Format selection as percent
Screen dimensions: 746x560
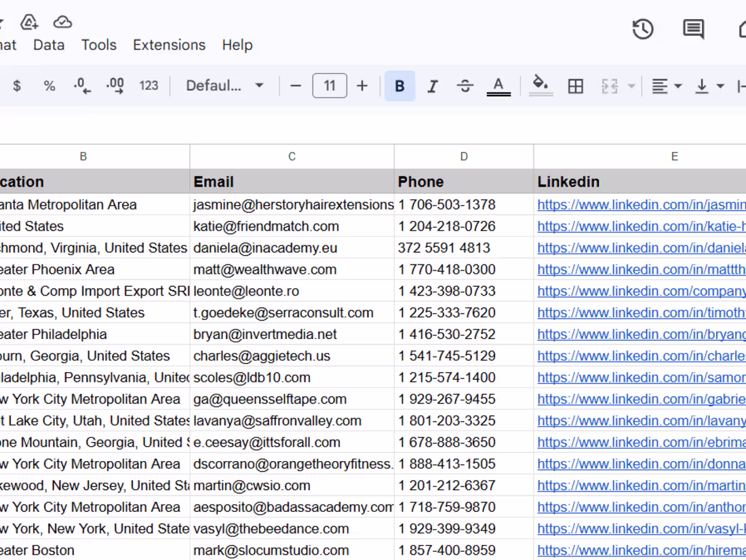pyautogui.click(x=49, y=86)
